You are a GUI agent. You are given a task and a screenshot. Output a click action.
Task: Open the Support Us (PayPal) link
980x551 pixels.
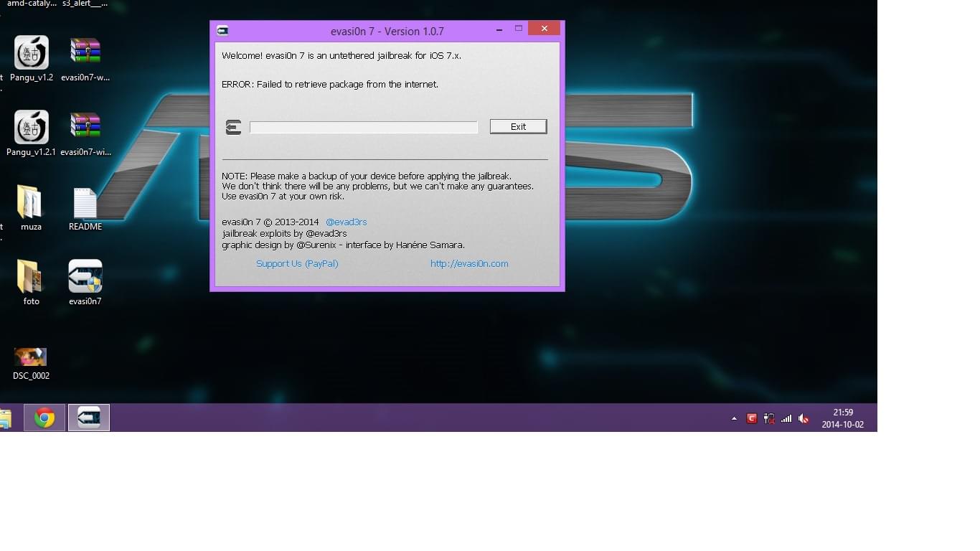pos(297,264)
